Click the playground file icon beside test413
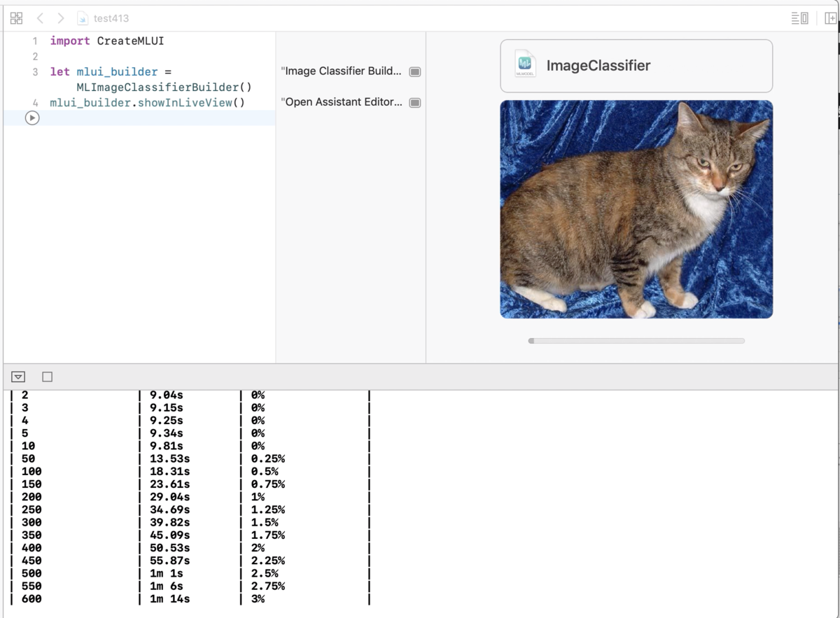Screen dimensions: 840x618 (x=83, y=18)
